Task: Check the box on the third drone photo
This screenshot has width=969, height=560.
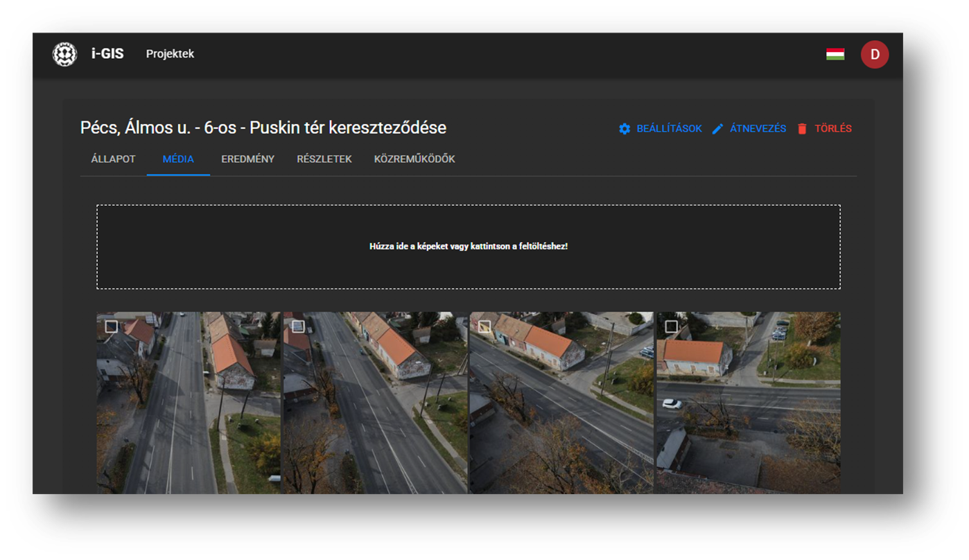Action: pos(484,326)
